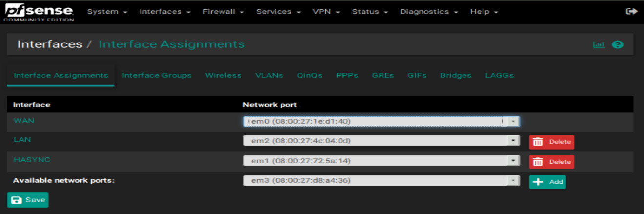Viewport: 644px width, 214px height.
Task: Click the logout arrow icon
Action: coord(631,11)
